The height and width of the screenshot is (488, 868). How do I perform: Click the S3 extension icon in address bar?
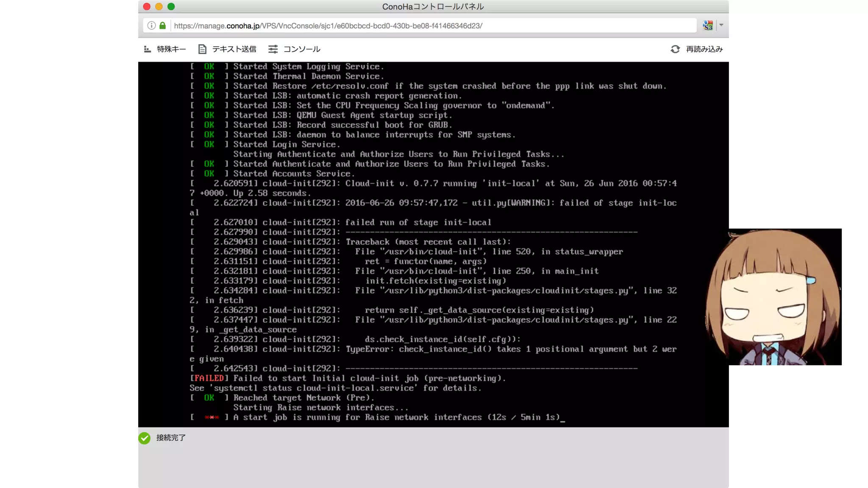[x=708, y=25]
